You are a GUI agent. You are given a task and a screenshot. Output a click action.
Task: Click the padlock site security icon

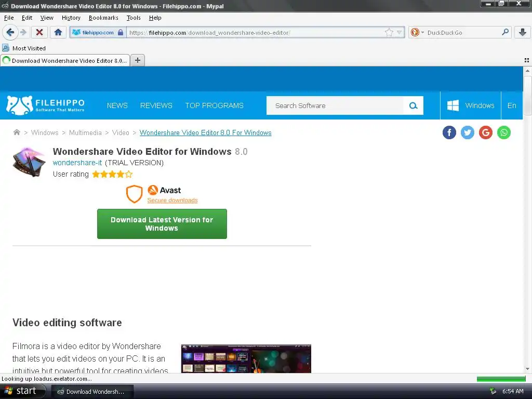pos(121,33)
